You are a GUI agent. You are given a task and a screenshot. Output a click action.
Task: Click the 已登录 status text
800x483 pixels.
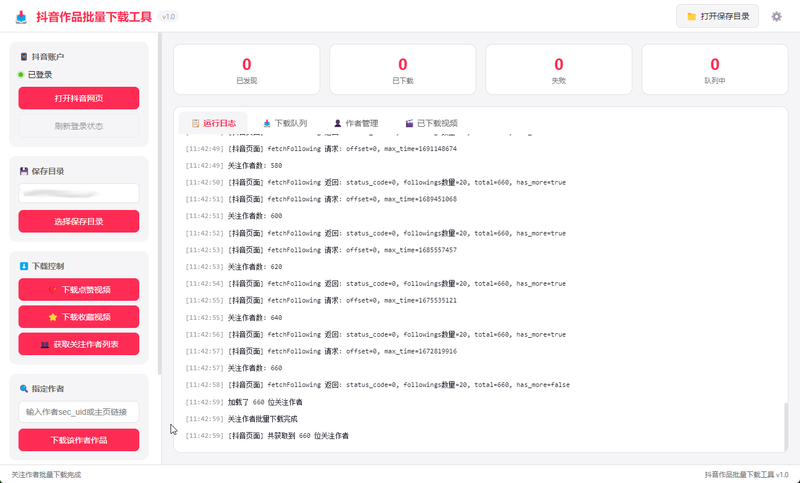pyautogui.click(x=40, y=74)
